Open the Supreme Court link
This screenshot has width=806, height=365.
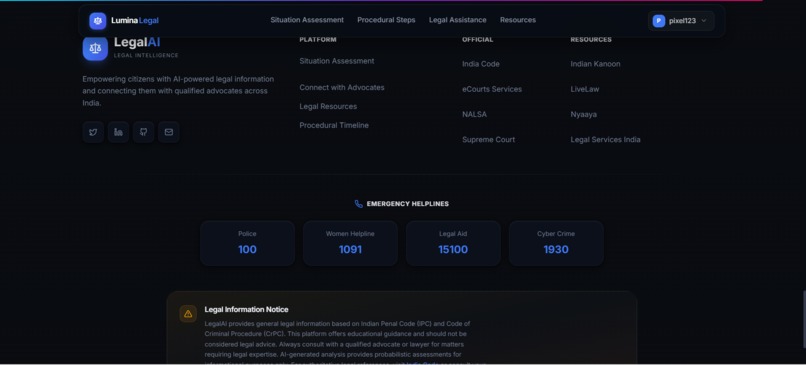488,139
